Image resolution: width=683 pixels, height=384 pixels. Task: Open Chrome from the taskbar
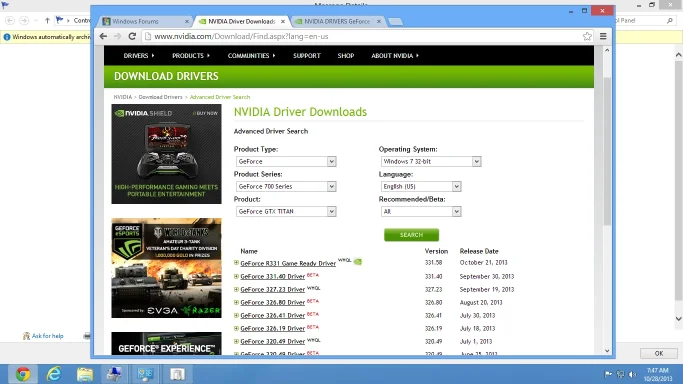point(23,374)
